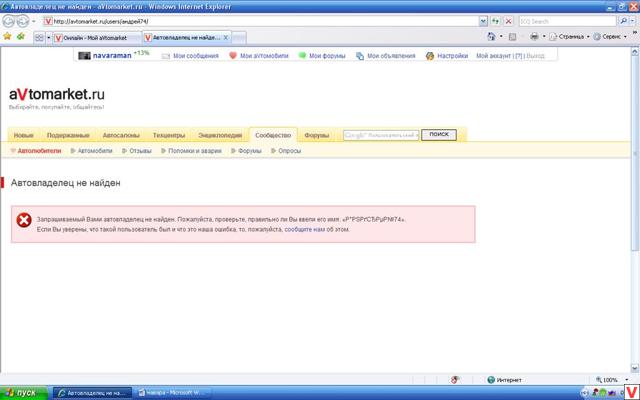Open top Форумы site tab

[x=317, y=136]
